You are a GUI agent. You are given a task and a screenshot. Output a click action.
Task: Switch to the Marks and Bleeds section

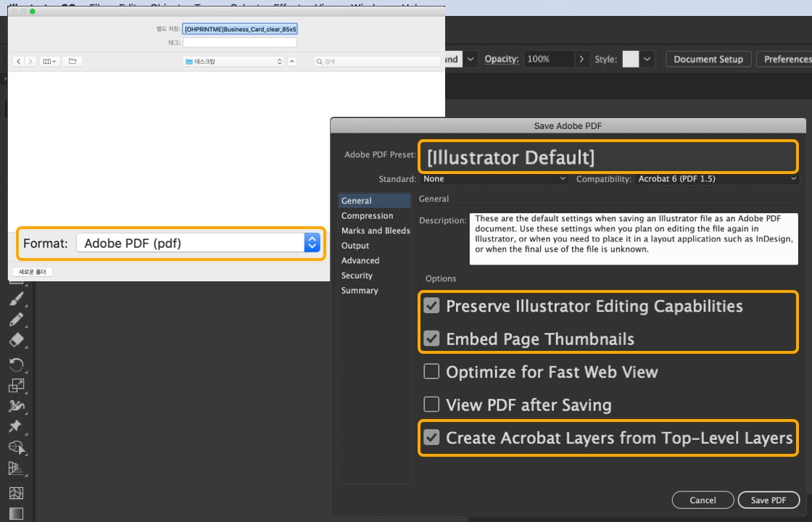(375, 231)
